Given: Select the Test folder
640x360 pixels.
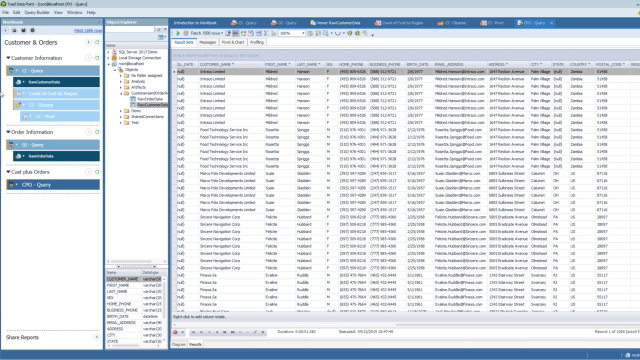Looking at the screenshot, I should (134, 122).
